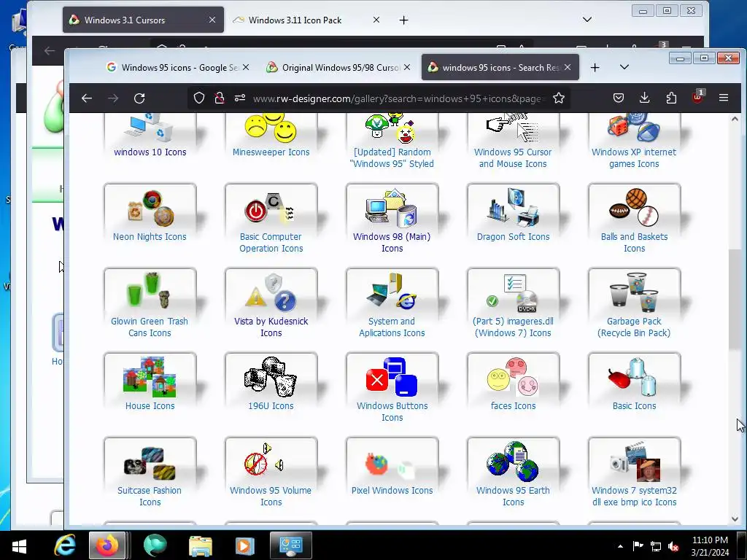Open the Pixel Windows Icons thumbnail
The image size is (747, 560).
click(x=392, y=462)
